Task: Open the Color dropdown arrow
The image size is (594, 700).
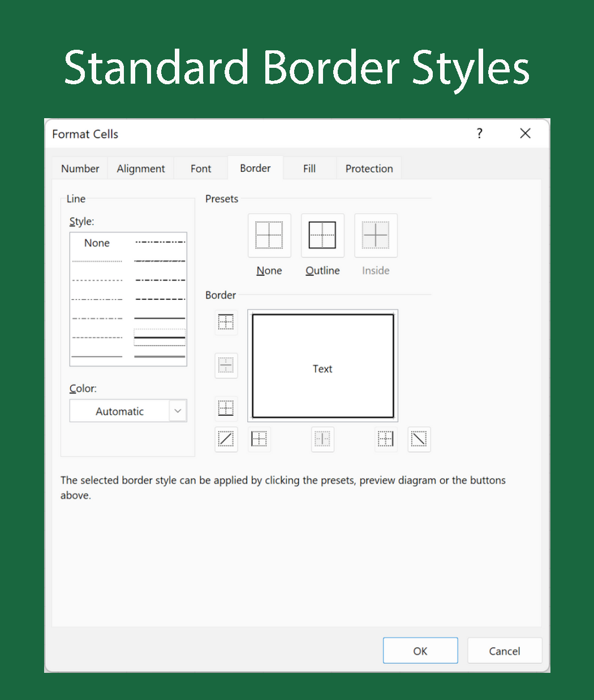Action: point(178,411)
